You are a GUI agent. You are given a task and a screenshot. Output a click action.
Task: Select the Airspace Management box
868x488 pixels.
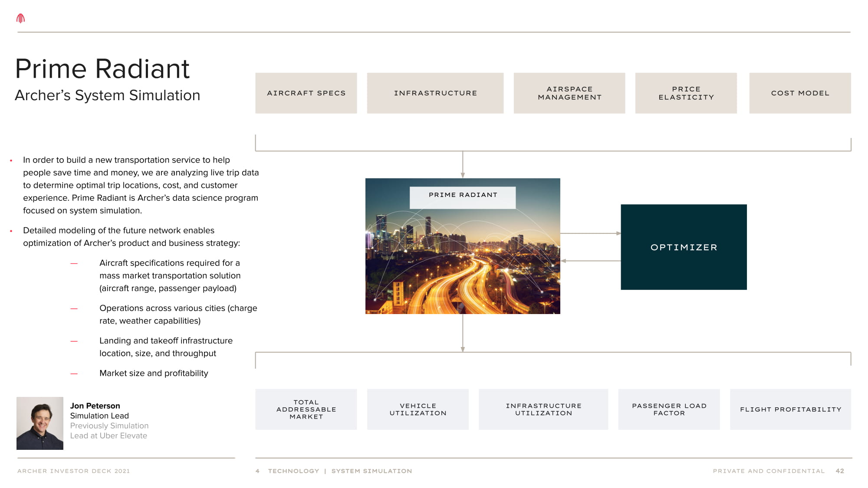569,93
